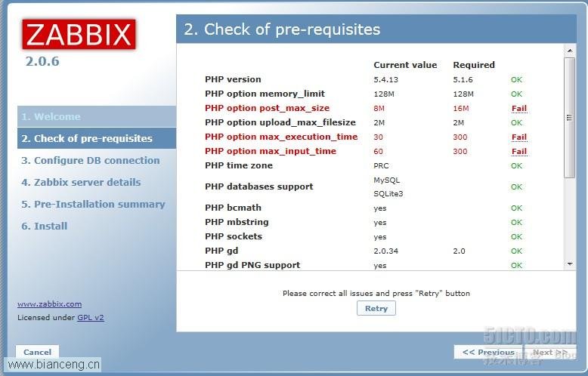Click the Current value column header
This screenshot has width=588, height=376.
tap(405, 65)
